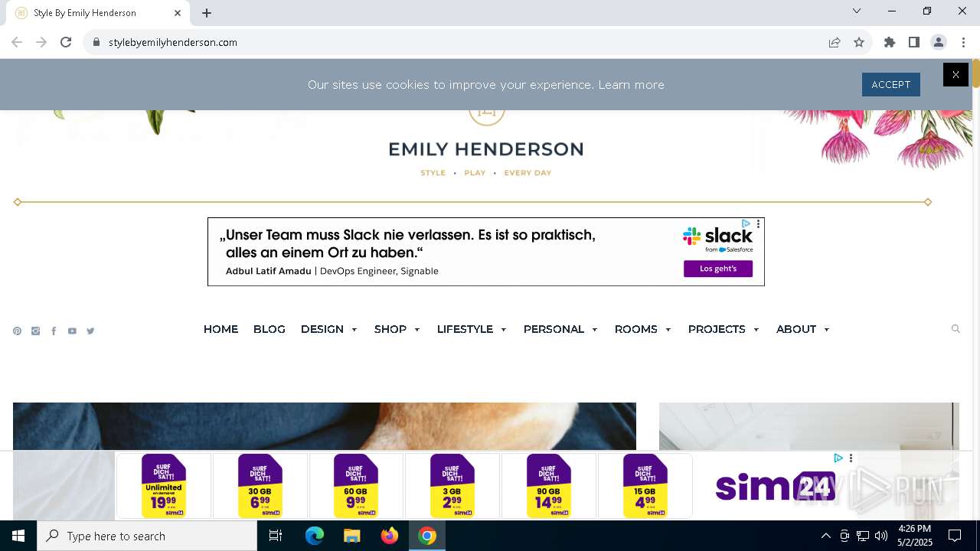Close the Style By Emily Henderson tab
Viewport: 980px width, 551px height.
[178, 13]
